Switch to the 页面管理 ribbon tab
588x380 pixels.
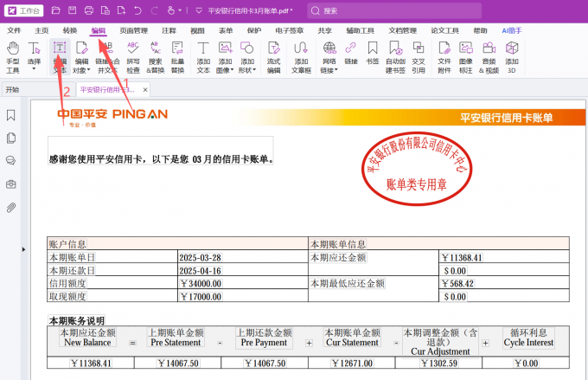pos(134,30)
